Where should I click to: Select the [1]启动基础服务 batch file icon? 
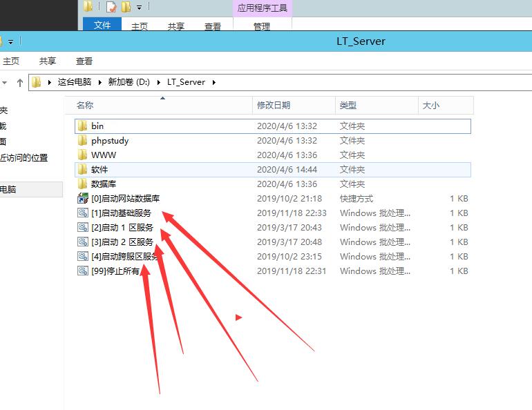(x=83, y=213)
